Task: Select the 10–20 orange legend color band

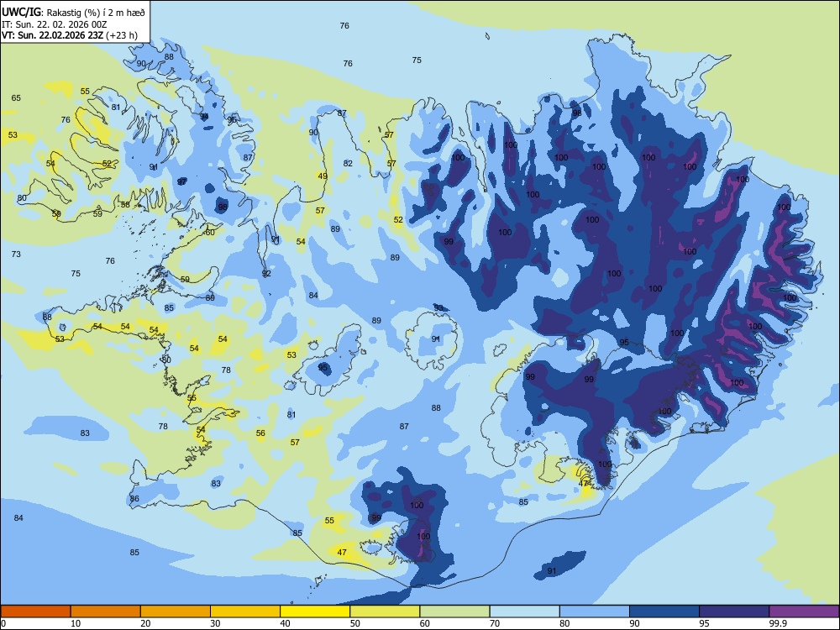Action: click(x=106, y=612)
